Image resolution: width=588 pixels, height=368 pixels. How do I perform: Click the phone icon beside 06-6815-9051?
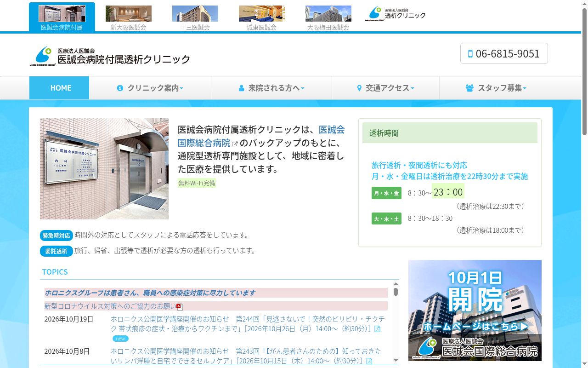point(470,54)
